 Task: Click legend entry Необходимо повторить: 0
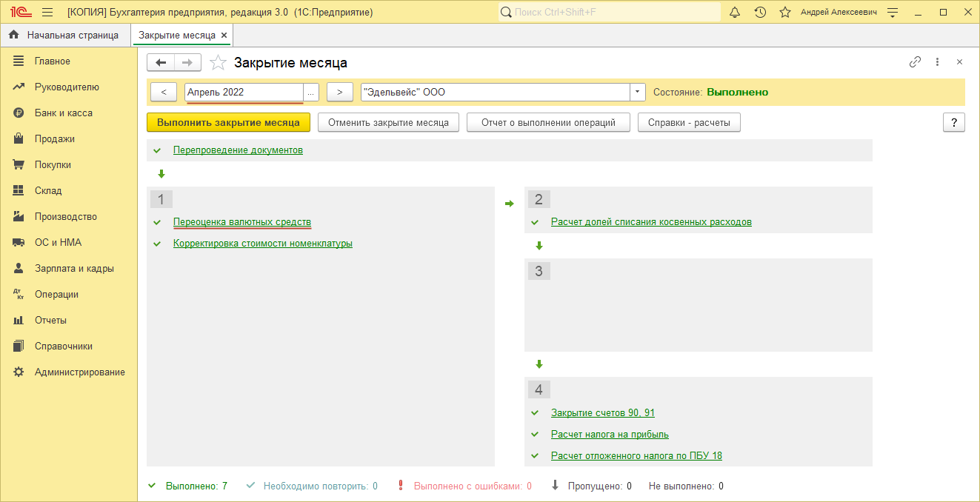click(321, 486)
